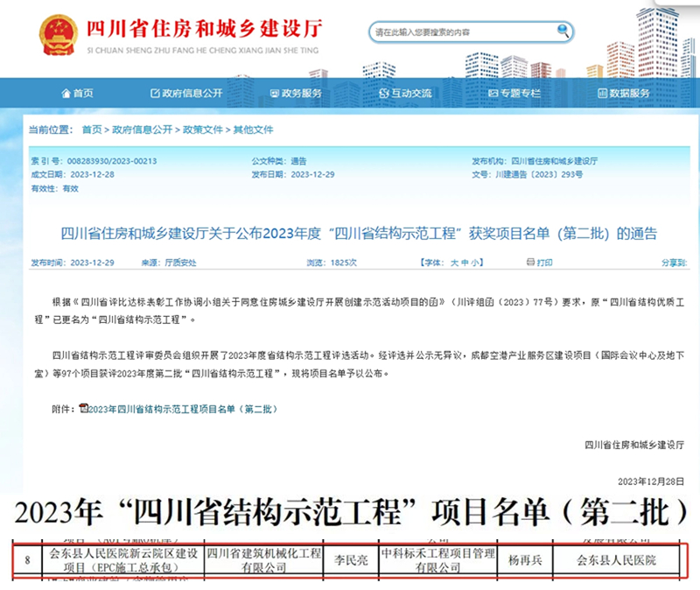Click the home icon beside 首页
Image resolution: width=700 pixels, height=590 pixels.
65,93
